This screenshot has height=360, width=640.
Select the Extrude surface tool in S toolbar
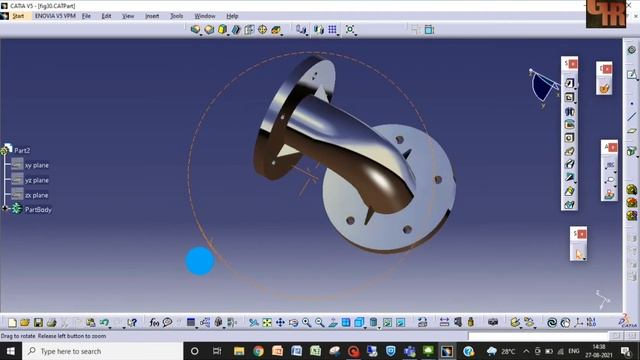[x=569, y=83]
